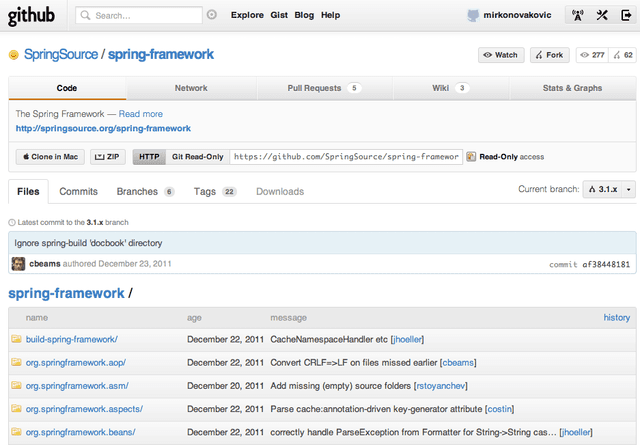Click cbeams avatar thumbnail

point(18,264)
